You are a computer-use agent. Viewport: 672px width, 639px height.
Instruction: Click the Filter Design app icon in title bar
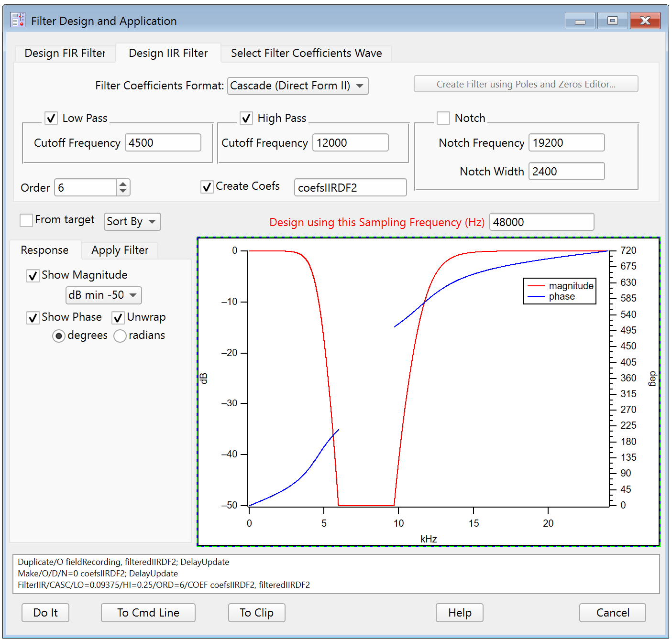pyautogui.click(x=18, y=21)
